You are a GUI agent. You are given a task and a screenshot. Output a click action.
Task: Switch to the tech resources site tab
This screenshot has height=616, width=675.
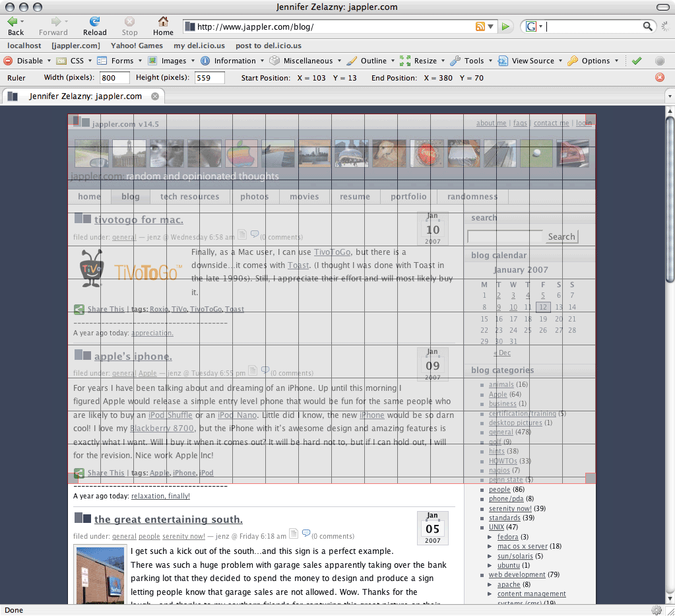(190, 197)
